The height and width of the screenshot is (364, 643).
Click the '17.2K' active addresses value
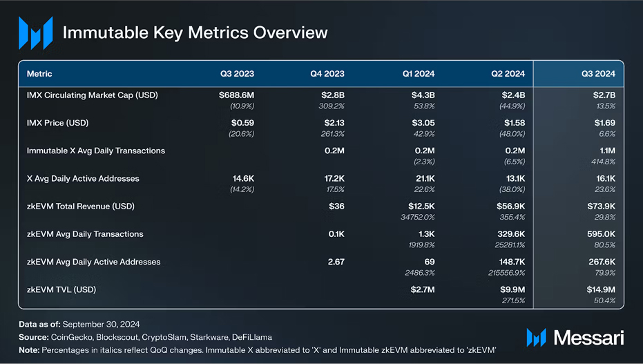334,179
